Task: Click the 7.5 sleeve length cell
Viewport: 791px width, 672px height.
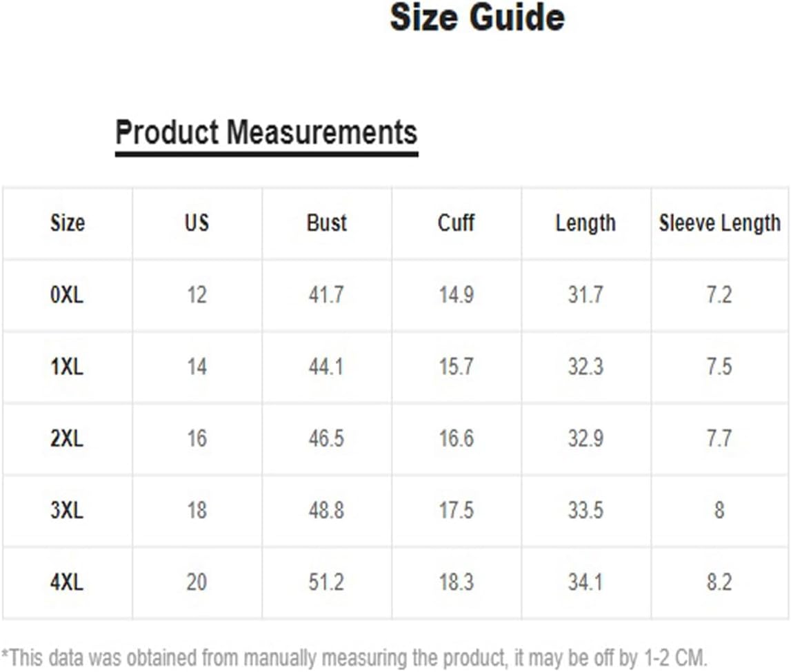Action: [x=719, y=367]
